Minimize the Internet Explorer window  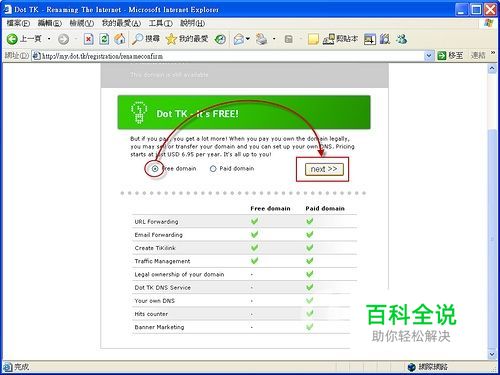coord(461,10)
